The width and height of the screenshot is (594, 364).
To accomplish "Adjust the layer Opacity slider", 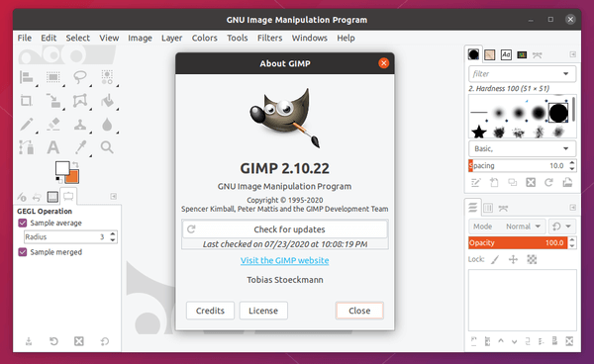I will pos(518,243).
